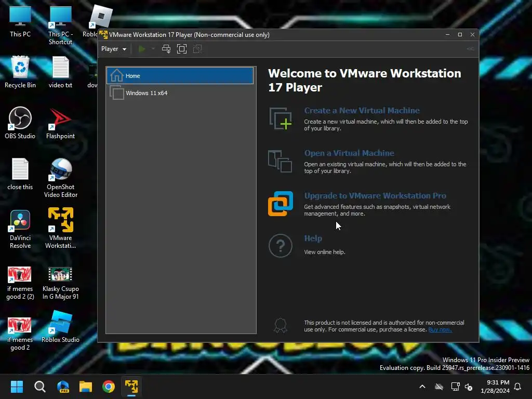Open the Player dropdown menu
Image resolution: width=532 pixels, height=399 pixels.
pos(114,49)
